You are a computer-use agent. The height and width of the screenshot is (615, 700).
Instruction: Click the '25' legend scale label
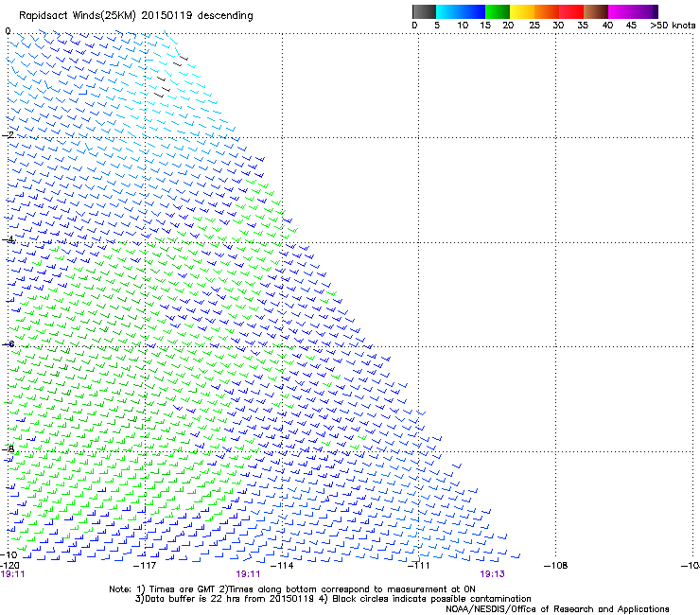534,26
